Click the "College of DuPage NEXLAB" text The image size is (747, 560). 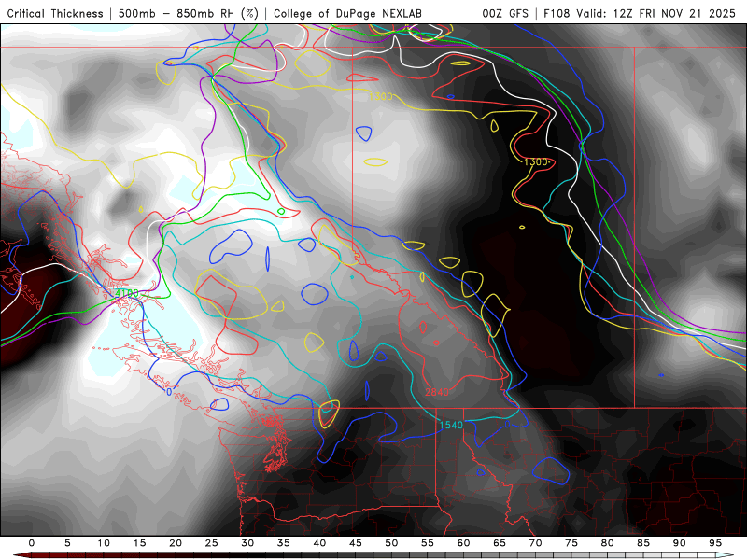pyautogui.click(x=347, y=14)
